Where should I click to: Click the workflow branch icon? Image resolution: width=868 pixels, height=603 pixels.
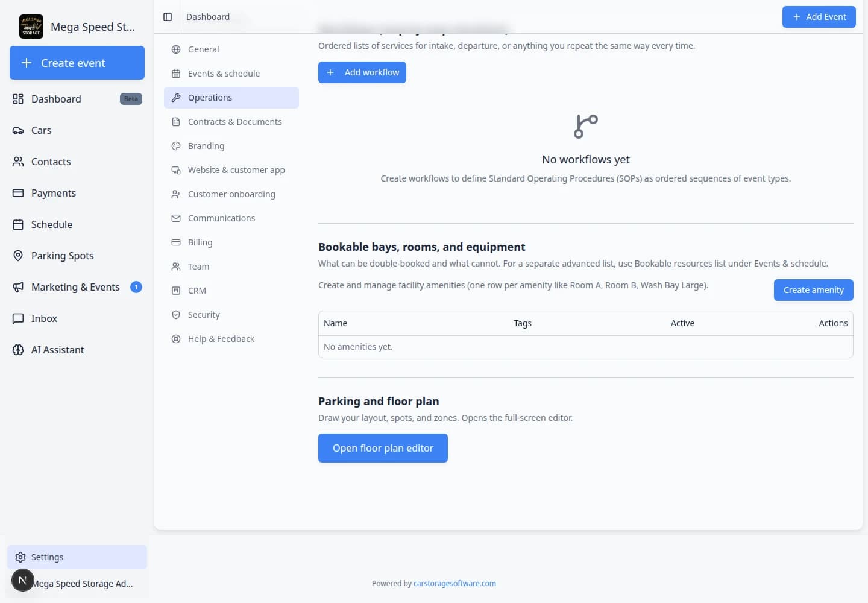(586, 127)
